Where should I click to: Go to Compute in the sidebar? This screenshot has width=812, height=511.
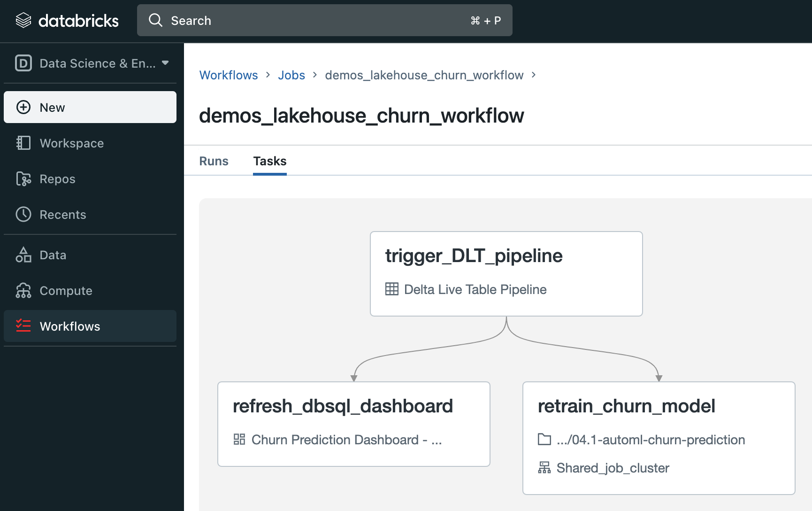point(90,290)
